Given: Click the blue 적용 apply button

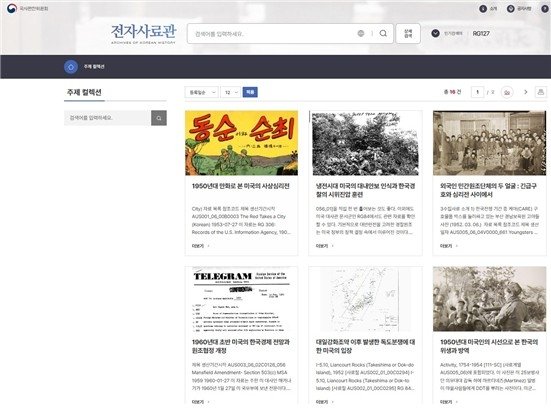Looking at the screenshot, I should coord(250,92).
